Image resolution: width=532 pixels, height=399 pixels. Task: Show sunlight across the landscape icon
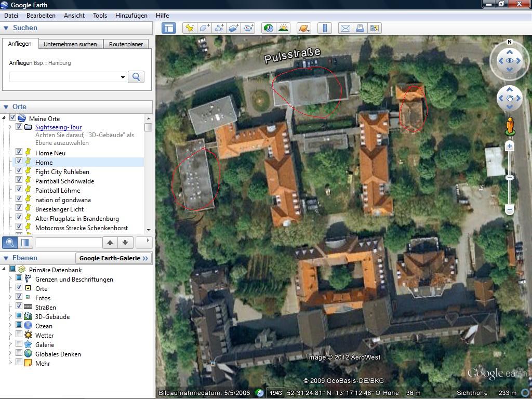(283, 28)
